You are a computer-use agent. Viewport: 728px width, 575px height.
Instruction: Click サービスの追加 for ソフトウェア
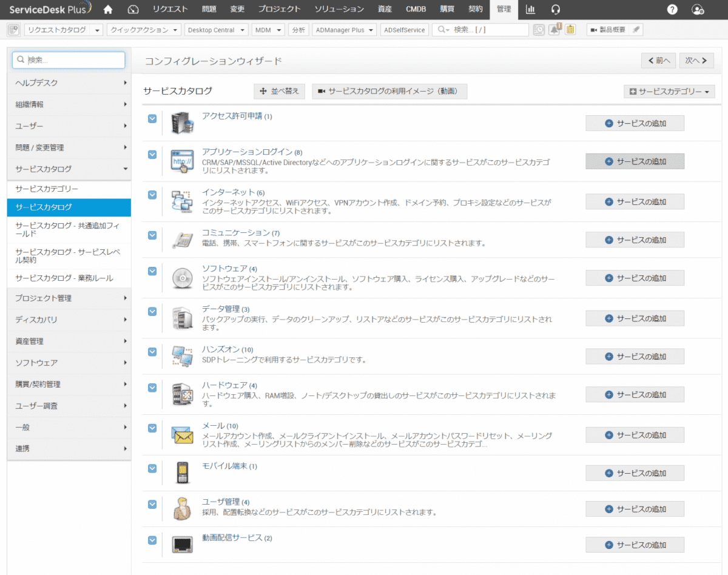635,278
